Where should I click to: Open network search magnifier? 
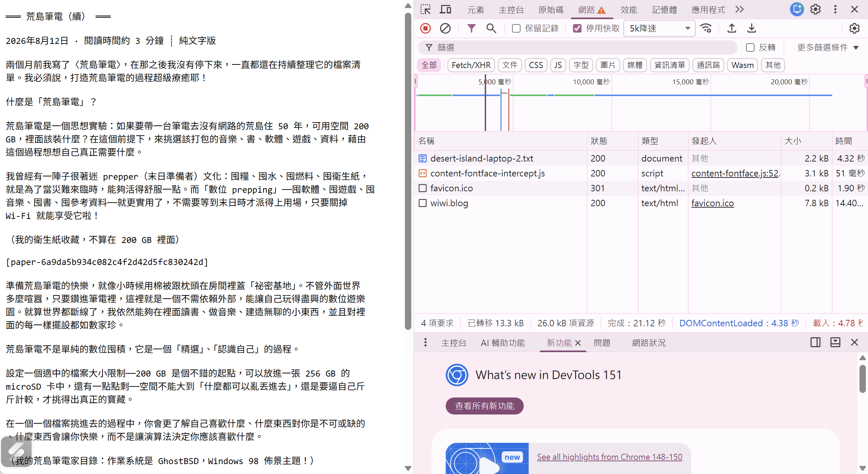(491, 28)
